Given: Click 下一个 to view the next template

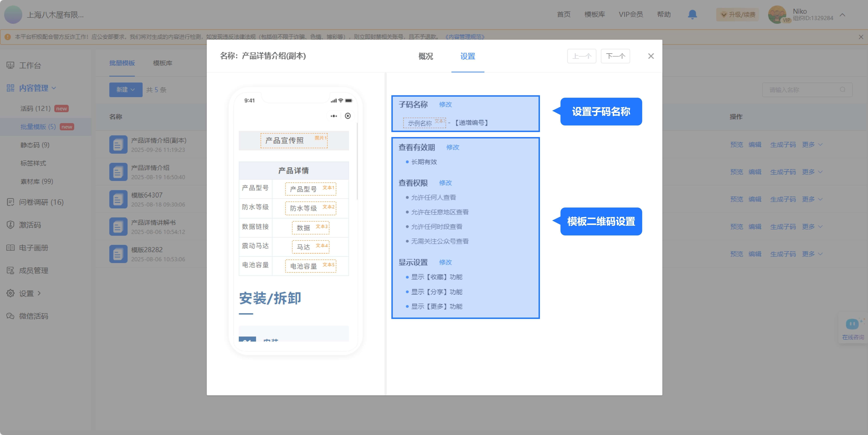Looking at the screenshot, I should [615, 56].
